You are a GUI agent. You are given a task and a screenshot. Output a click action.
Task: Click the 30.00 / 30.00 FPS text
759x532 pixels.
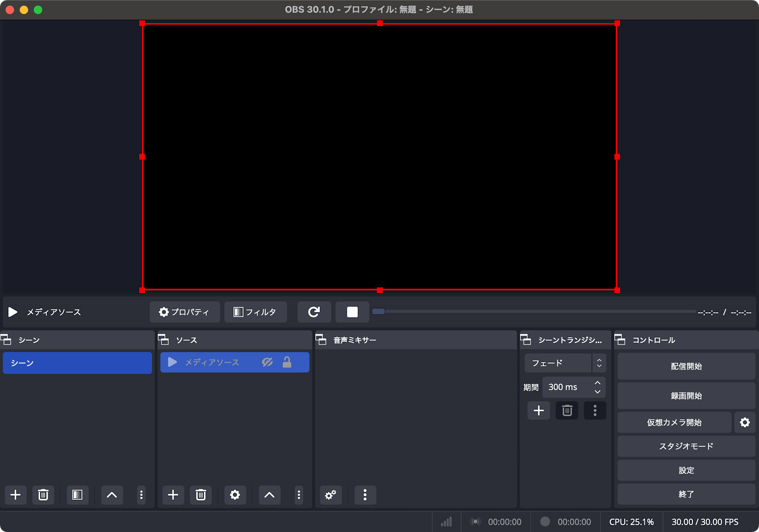705,522
